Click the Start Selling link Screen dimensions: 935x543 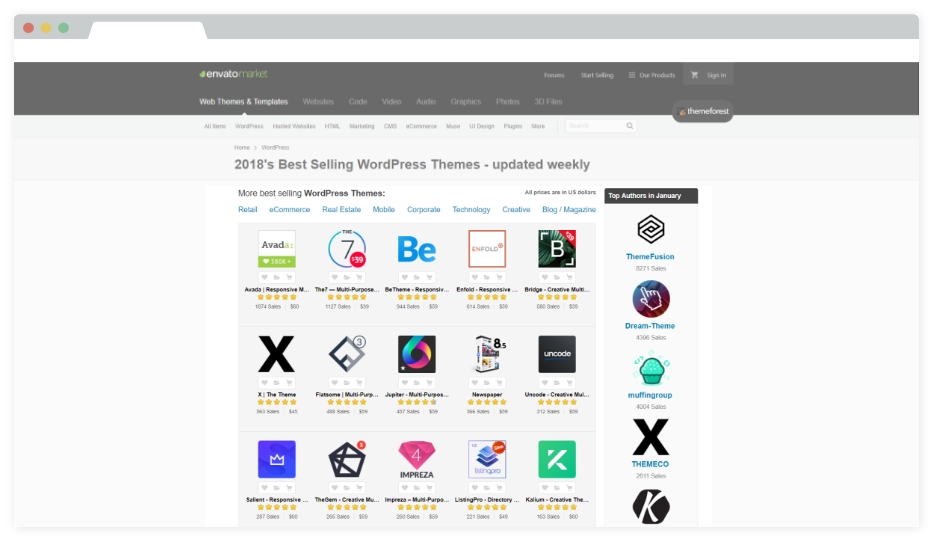click(597, 75)
